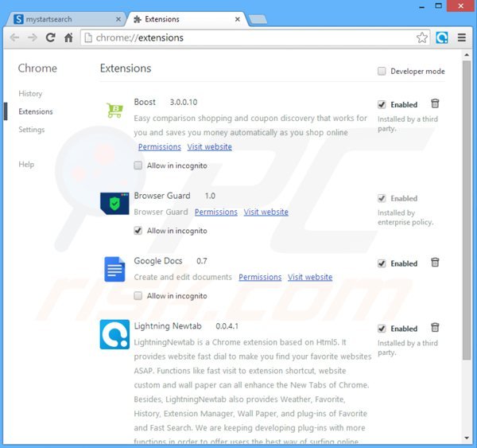Go to the home page icon
Image resolution: width=477 pixels, height=448 pixels.
pyautogui.click(x=68, y=37)
